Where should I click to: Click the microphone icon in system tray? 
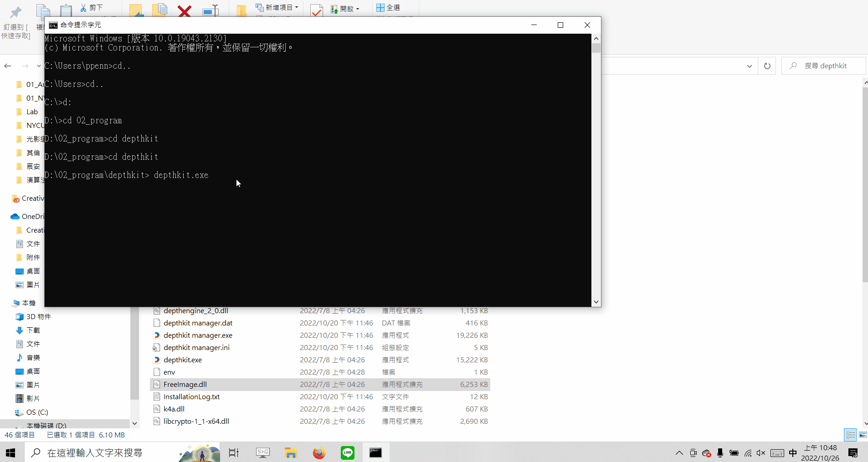point(720,453)
